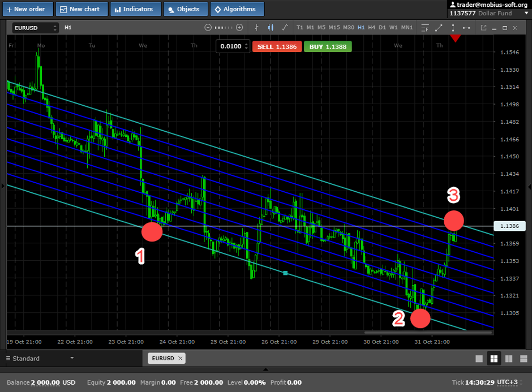Image resolution: width=532 pixels, height=392 pixels.
Task: Select the M1 timeframe
Action: coord(310,28)
